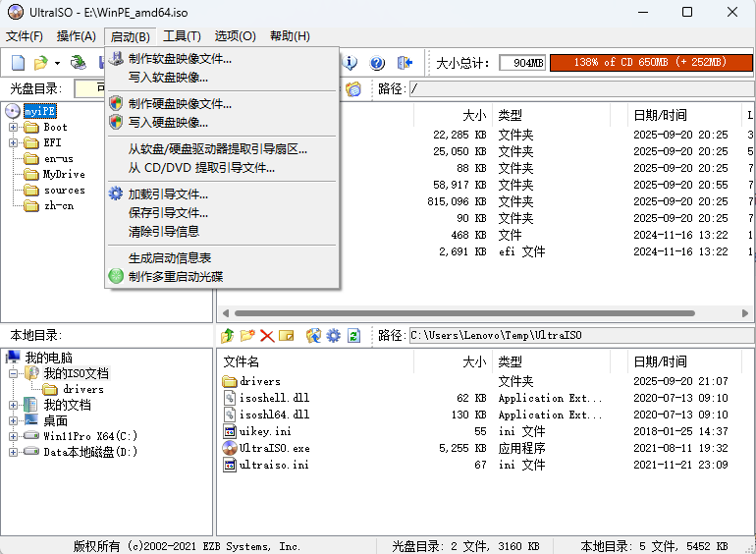Sort local files by 文件名 column header
The height and width of the screenshot is (554, 756).
tap(315, 361)
